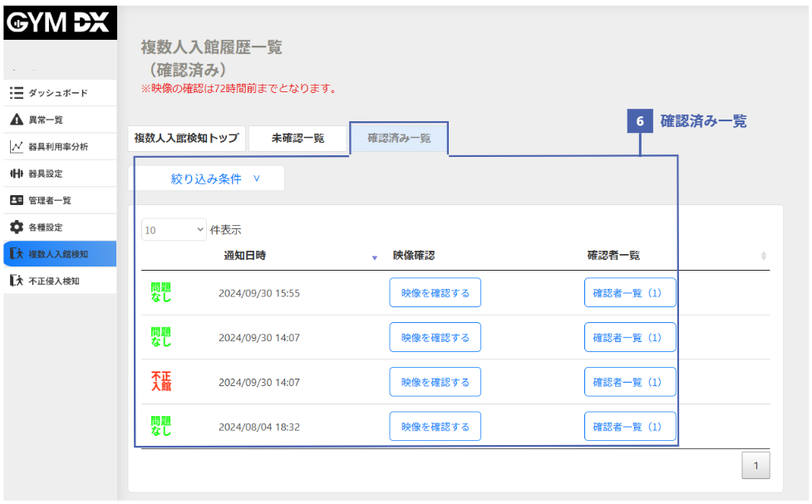Click the 映像確認 column header
The width and height of the screenshot is (812, 504).
click(x=413, y=255)
